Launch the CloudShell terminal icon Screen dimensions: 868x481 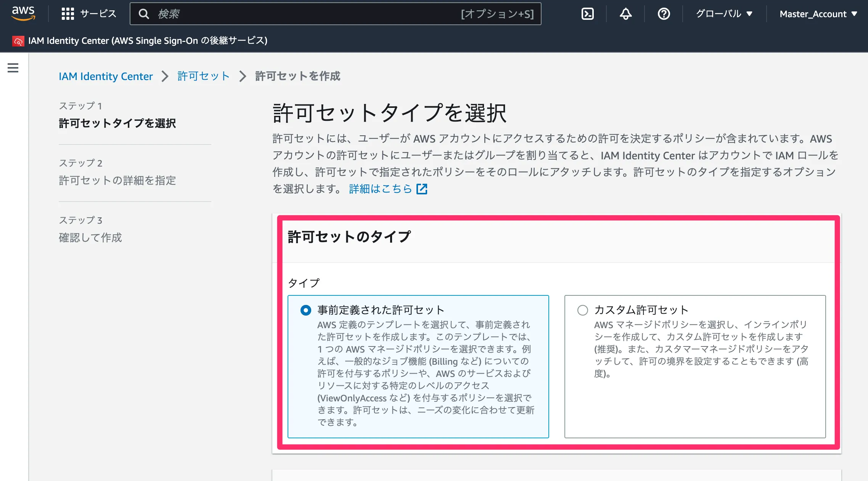587,14
